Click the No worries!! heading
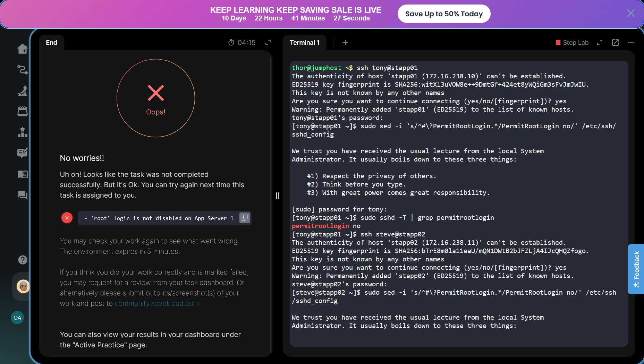Image resolution: width=644 pixels, height=364 pixels. [x=82, y=158]
